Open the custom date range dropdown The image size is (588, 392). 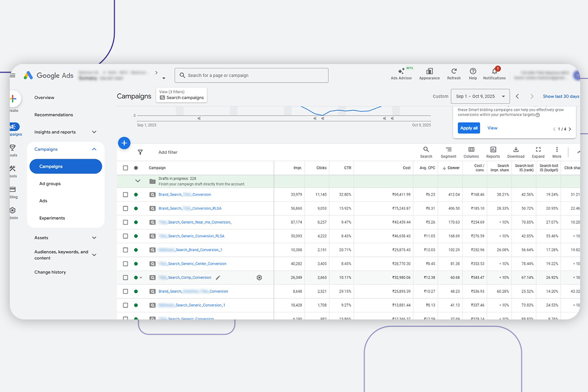[480, 96]
